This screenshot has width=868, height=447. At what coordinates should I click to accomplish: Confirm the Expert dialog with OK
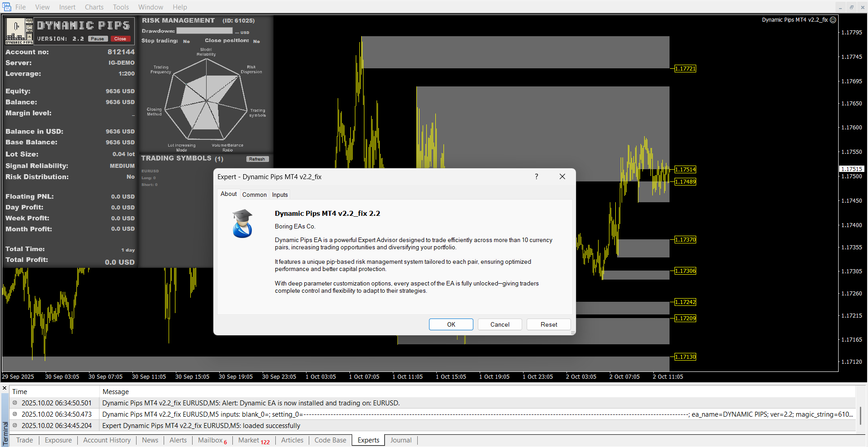point(451,324)
